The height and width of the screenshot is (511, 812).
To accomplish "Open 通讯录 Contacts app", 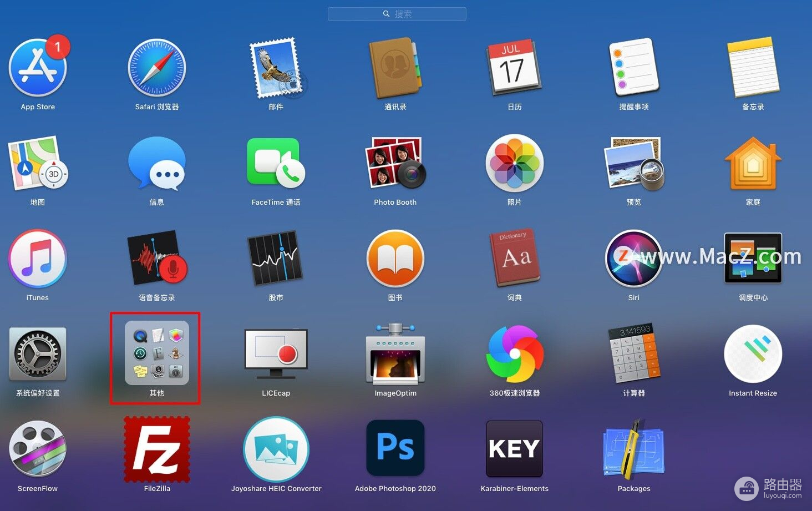I will [x=395, y=68].
